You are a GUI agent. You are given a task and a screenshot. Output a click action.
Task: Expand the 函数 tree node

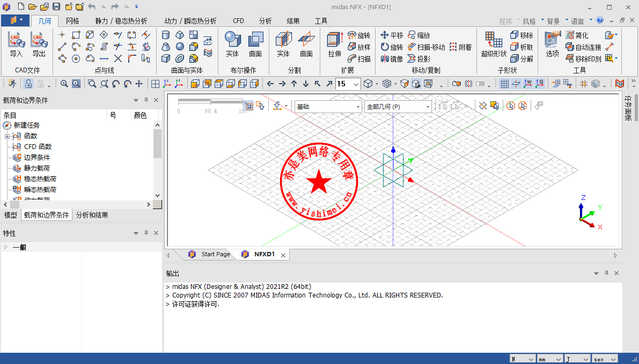(x=7, y=136)
